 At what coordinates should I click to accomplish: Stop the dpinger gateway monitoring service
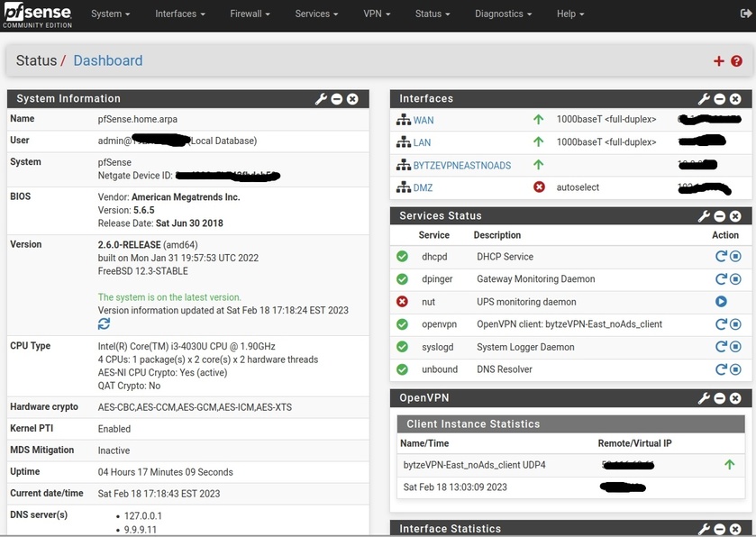(x=735, y=278)
